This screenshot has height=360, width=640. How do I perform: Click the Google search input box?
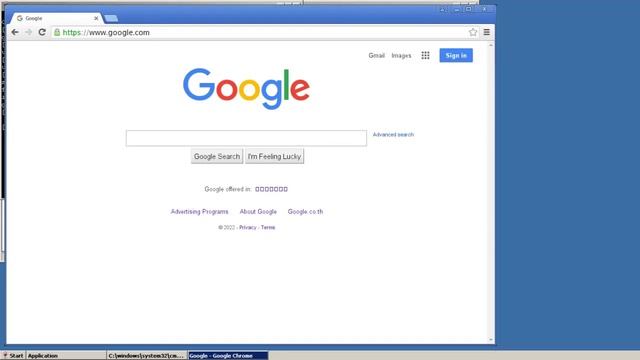click(247, 138)
